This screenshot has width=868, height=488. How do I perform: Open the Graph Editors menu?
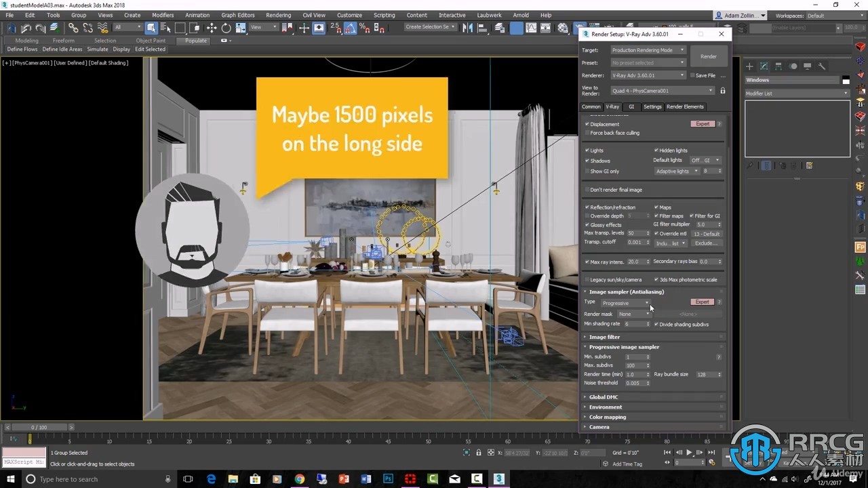(x=238, y=15)
